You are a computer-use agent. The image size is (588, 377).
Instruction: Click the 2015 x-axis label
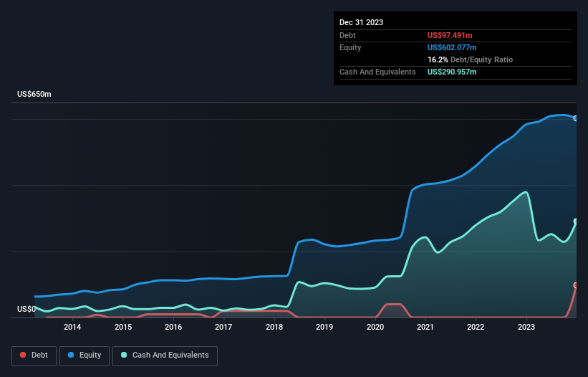coord(123,327)
